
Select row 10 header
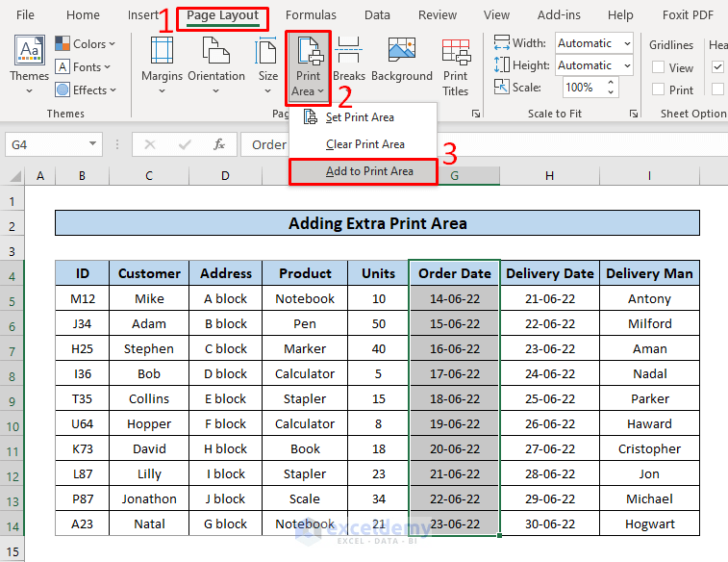point(13,426)
